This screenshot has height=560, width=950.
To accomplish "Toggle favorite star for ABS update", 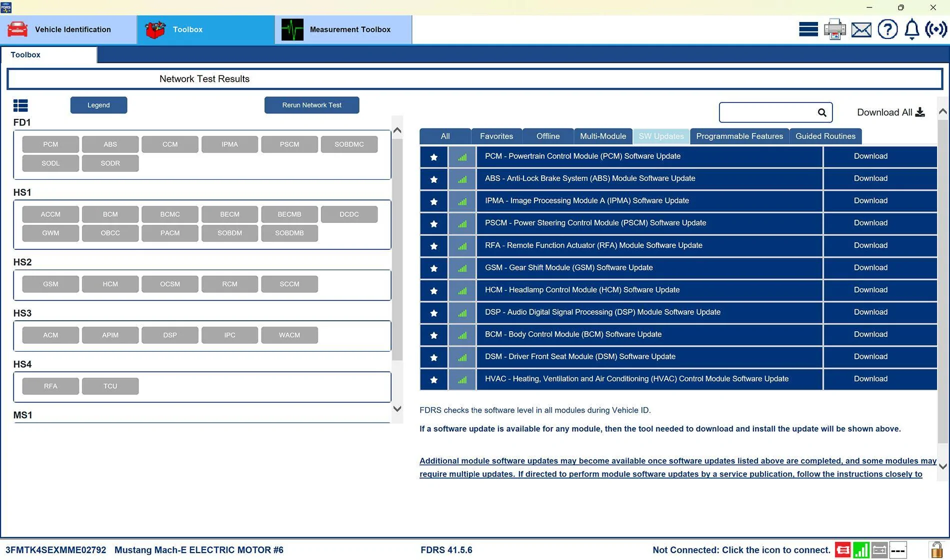I will click(434, 179).
